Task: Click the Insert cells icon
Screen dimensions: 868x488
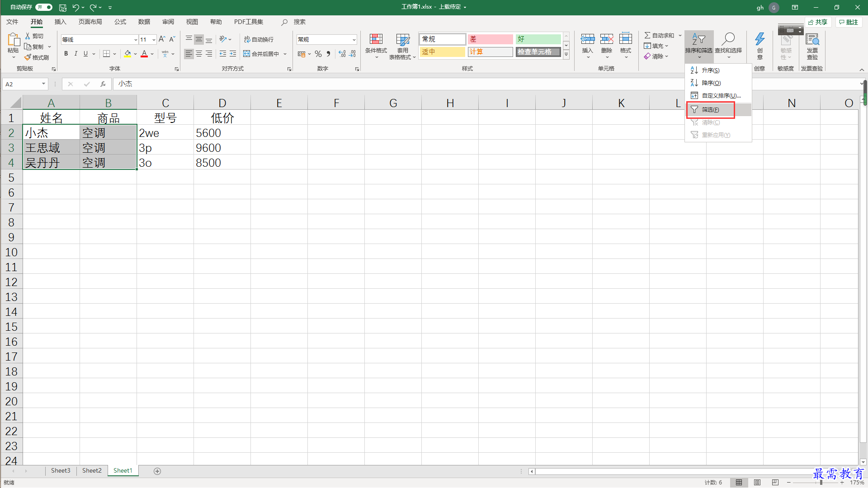Action: coord(587,40)
